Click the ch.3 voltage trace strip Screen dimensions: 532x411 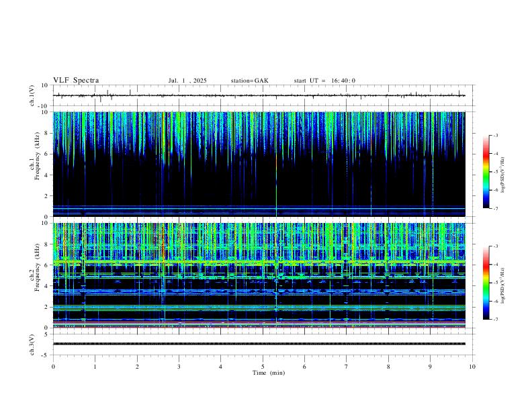pos(259,344)
